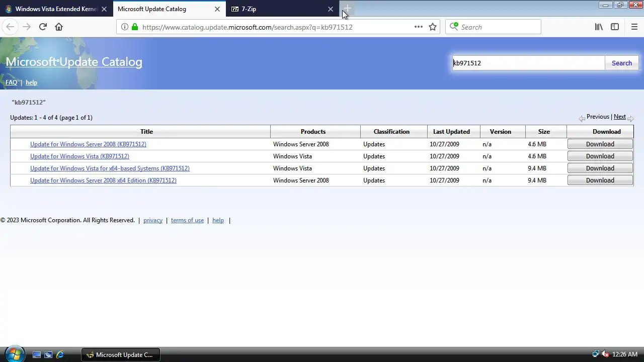
Task: Click the Firefox Search box
Action: tap(493, 27)
